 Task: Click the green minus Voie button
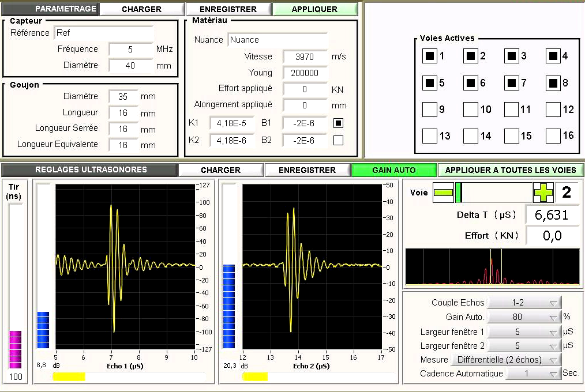[443, 193]
